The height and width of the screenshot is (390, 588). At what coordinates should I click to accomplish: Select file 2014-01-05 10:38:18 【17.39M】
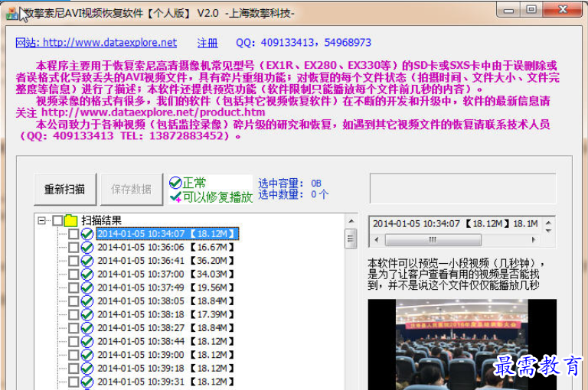[165, 315]
